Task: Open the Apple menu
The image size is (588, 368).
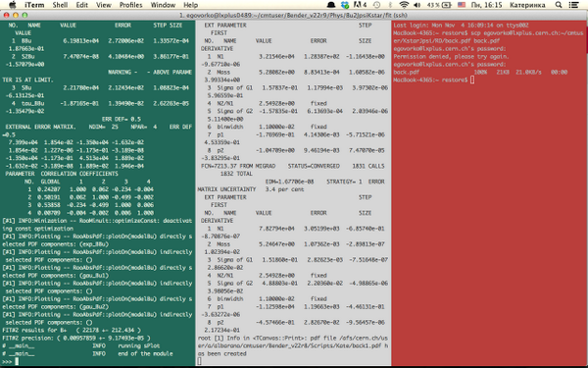Action: 13,5
